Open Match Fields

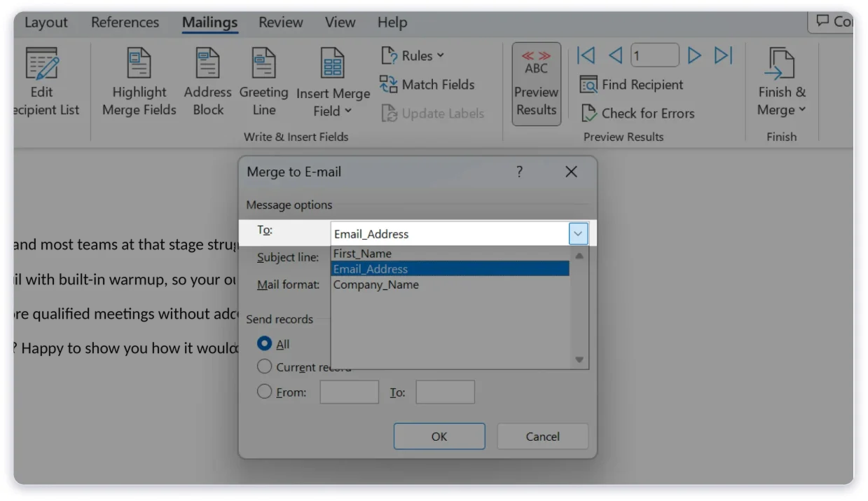427,85
